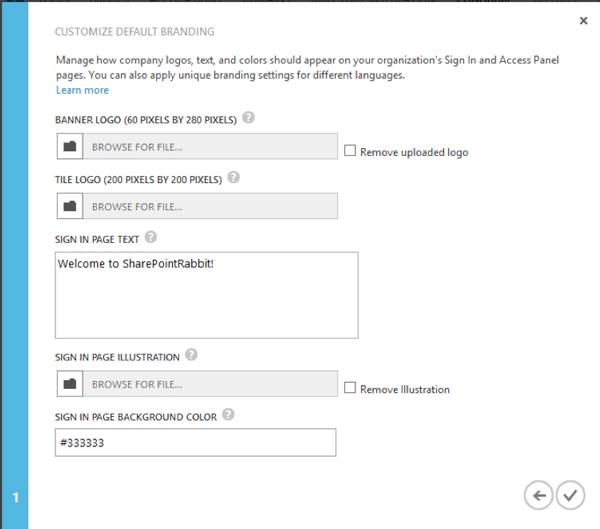Open the Learn more link
The width and height of the screenshot is (600, 529).
click(83, 90)
